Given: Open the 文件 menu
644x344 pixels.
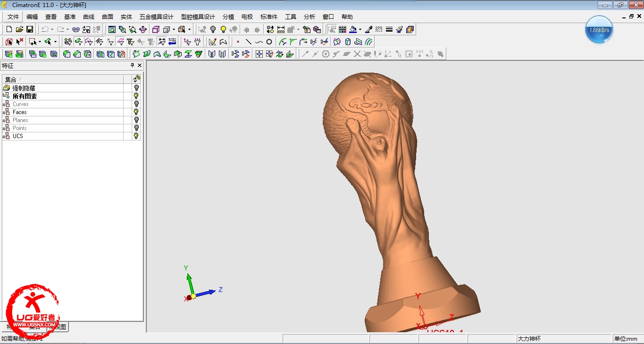Looking at the screenshot, I should [13, 17].
